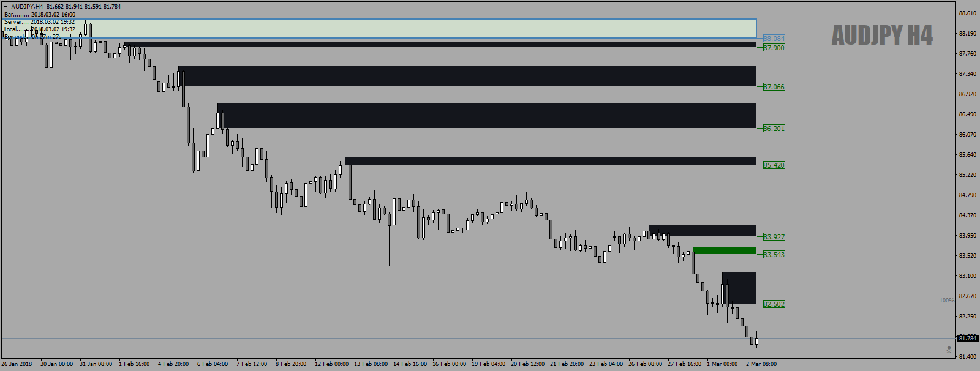Image resolution: width=980 pixels, height=371 pixels.
Task: Select the 83.543 green price label
Action: click(x=774, y=255)
